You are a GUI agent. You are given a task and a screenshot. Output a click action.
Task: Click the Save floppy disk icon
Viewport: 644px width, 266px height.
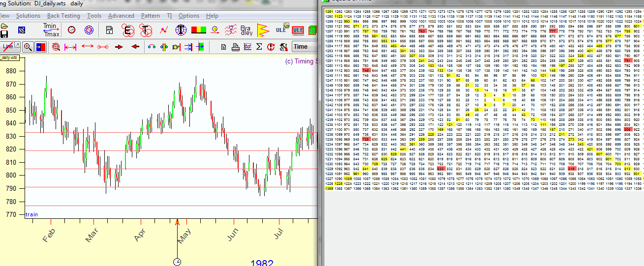pos(4,34)
